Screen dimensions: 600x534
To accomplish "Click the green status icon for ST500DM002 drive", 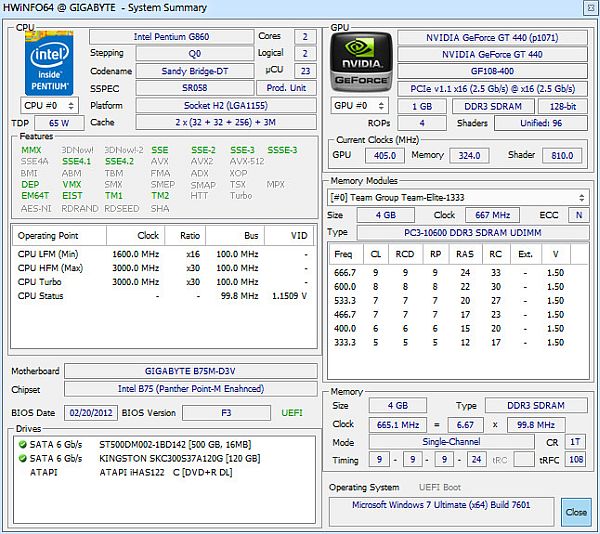I will point(23,444).
